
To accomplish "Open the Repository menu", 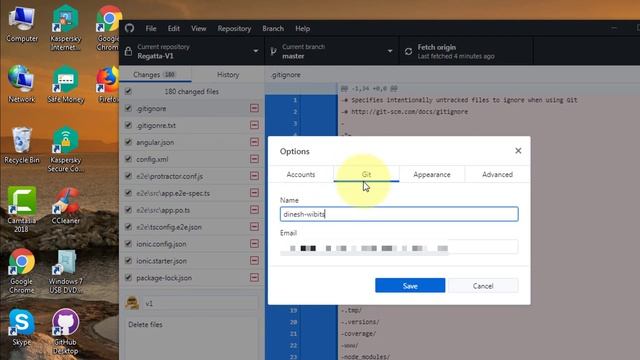I will coord(234,29).
